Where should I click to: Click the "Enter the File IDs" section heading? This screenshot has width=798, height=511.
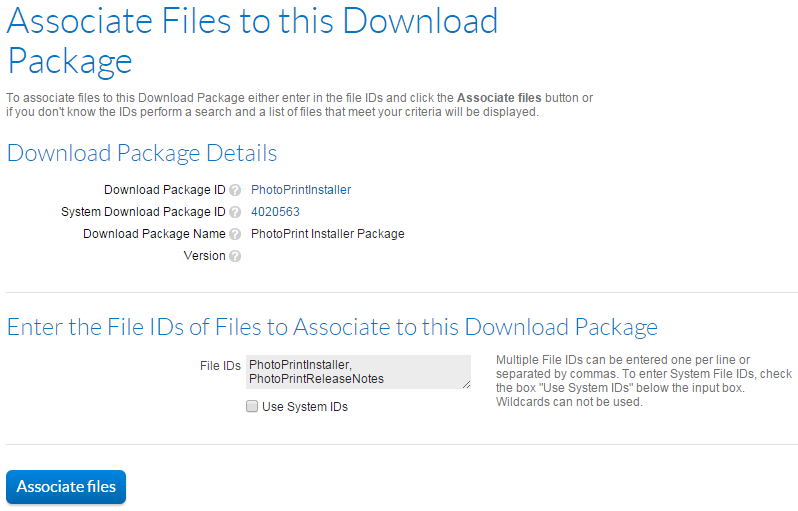pos(332,327)
